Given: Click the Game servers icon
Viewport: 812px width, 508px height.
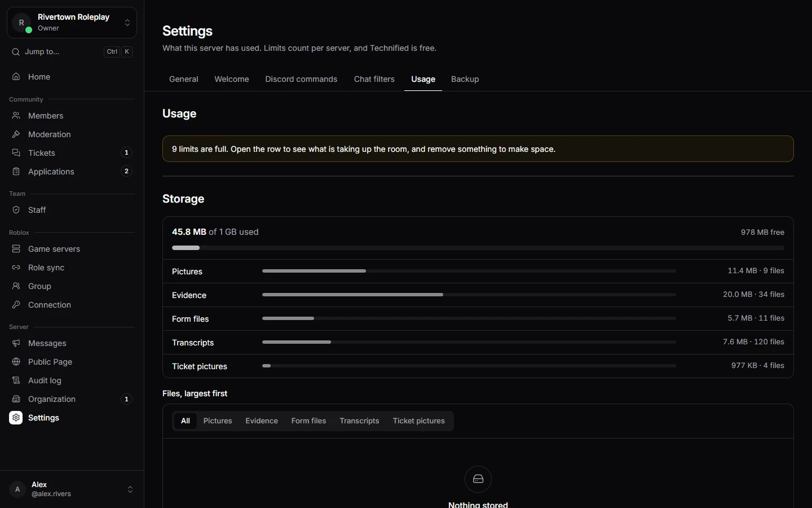Looking at the screenshot, I should point(16,249).
